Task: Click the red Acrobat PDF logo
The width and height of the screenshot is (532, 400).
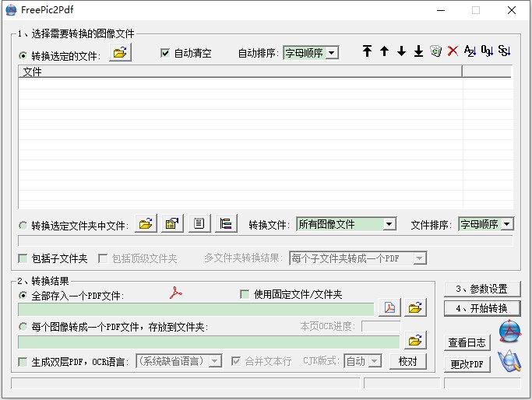Action: [x=176, y=293]
